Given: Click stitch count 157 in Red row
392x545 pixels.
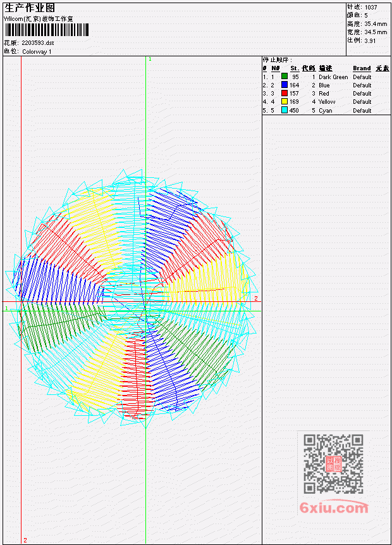Looking at the screenshot, I should tap(295, 94).
